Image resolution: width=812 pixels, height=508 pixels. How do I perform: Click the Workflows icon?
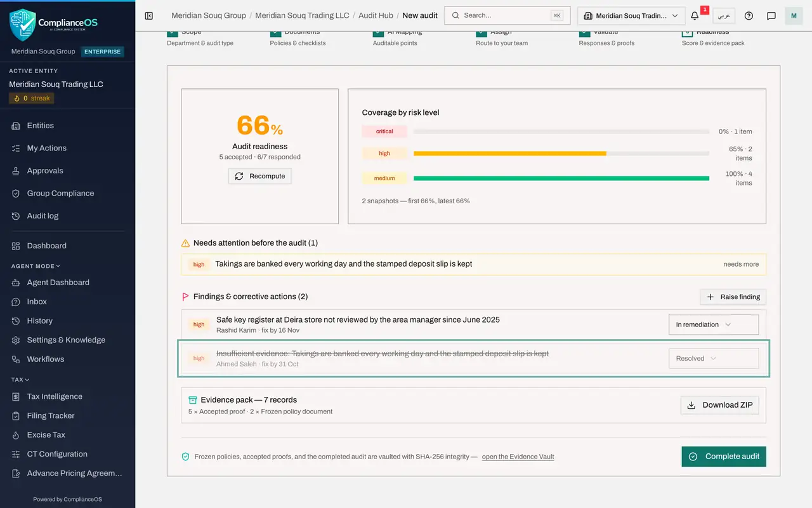[x=16, y=359]
